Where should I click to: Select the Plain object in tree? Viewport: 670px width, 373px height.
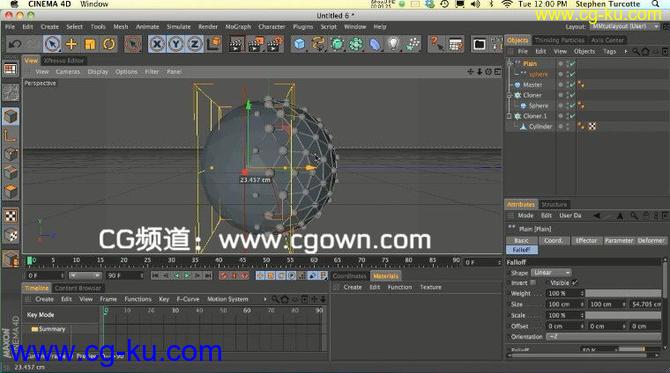530,64
